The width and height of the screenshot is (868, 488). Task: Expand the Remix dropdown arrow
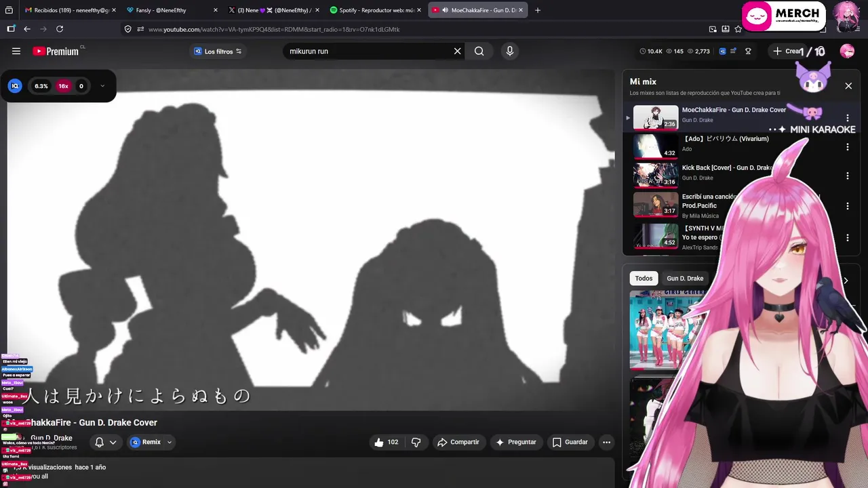click(x=170, y=442)
